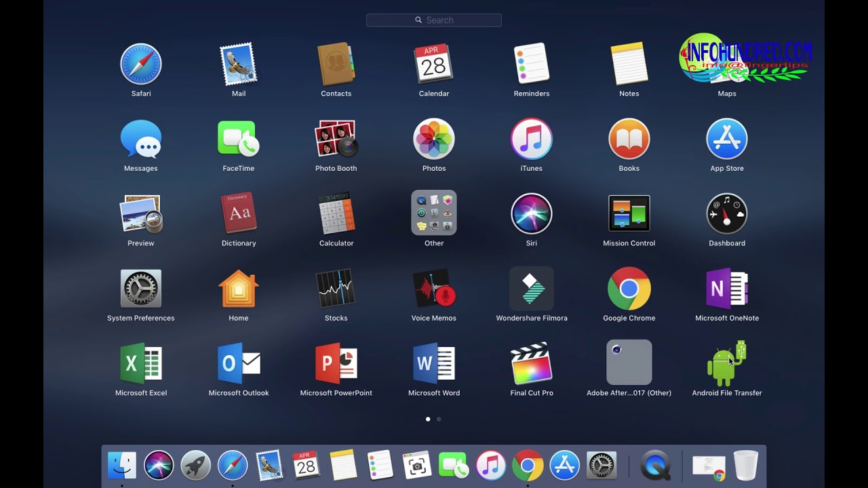Launch the Calculator app
The image size is (868, 488).
[336, 213]
